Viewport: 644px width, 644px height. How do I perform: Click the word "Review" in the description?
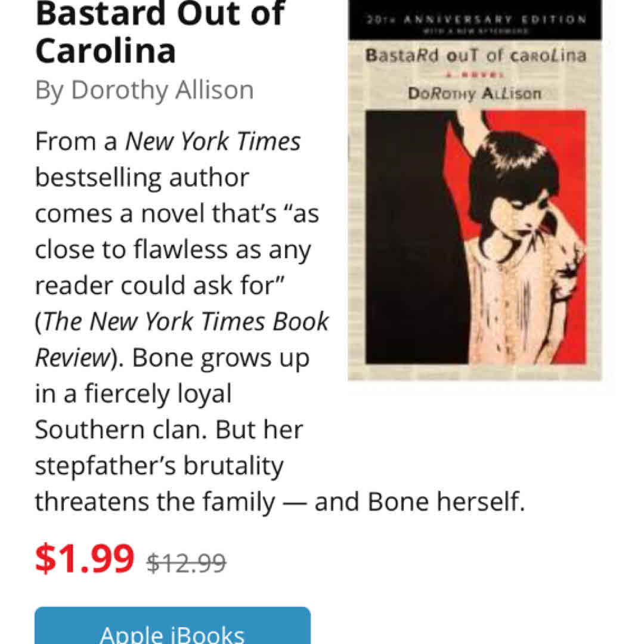pyautogui.click(x=70, y=357)
